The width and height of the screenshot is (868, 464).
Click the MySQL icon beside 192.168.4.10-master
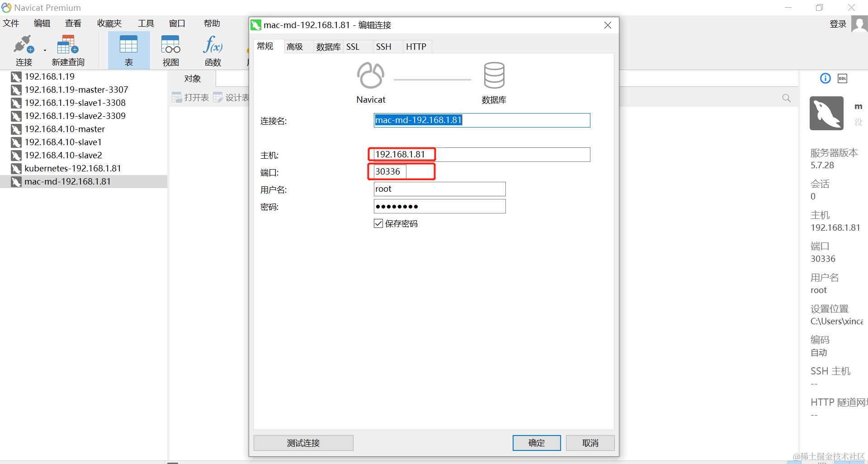[x=16, y=129]
